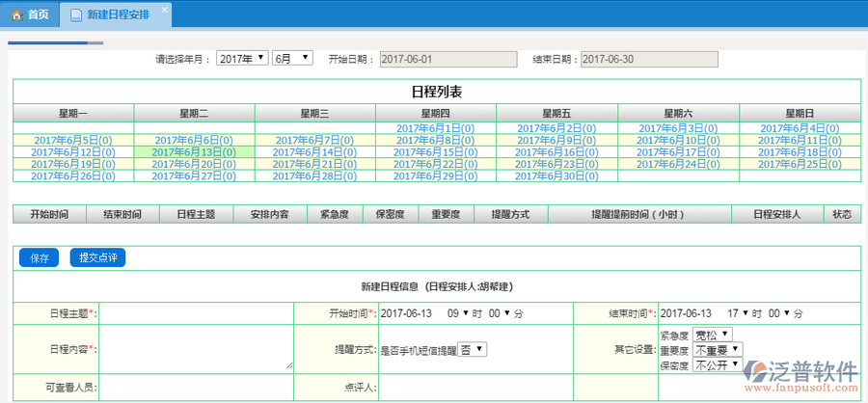The width and height of the screenshot is (868, 403).
Task: Switch to the 首页 tab
Action: click(30, 14)
